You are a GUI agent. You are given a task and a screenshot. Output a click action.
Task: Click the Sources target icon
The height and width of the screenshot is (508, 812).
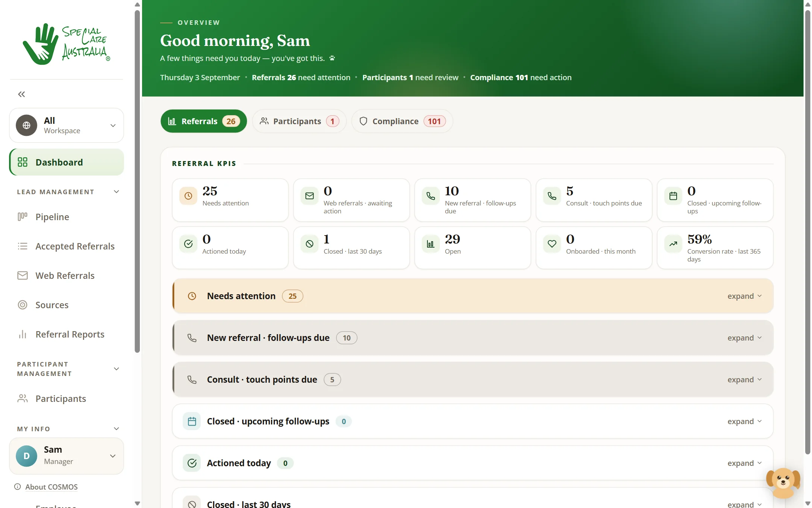coord(23,305)
